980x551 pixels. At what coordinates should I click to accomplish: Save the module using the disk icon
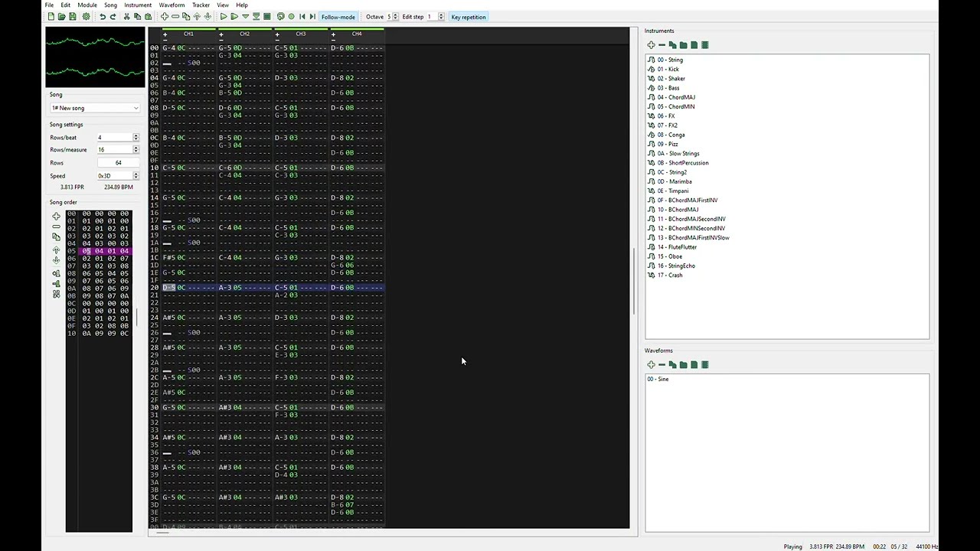72,17
